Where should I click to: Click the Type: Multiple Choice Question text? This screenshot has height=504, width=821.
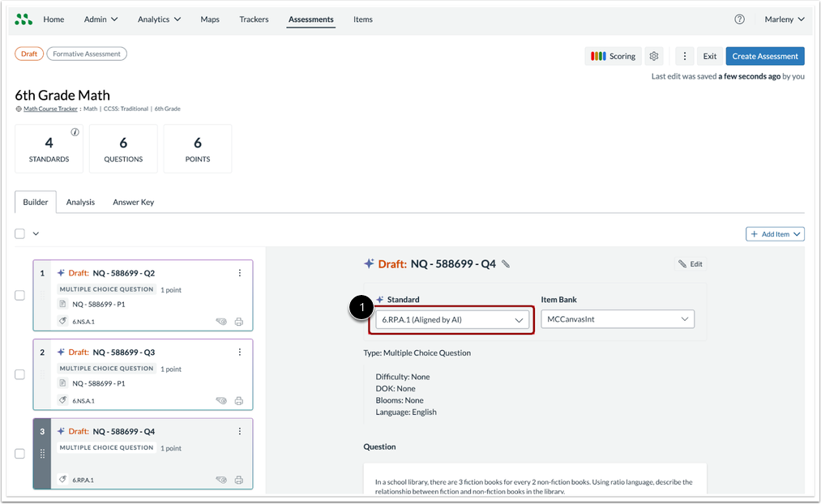(417, 352)
